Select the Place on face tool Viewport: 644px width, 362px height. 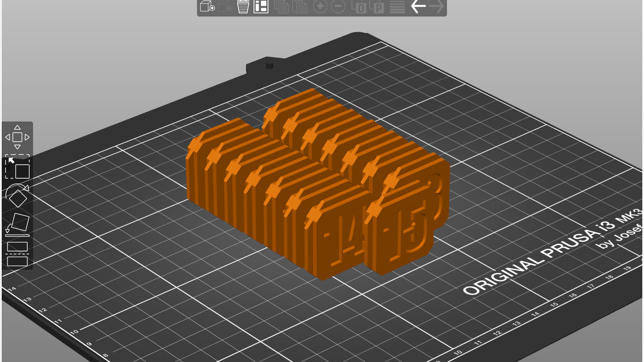coord(17,223)
